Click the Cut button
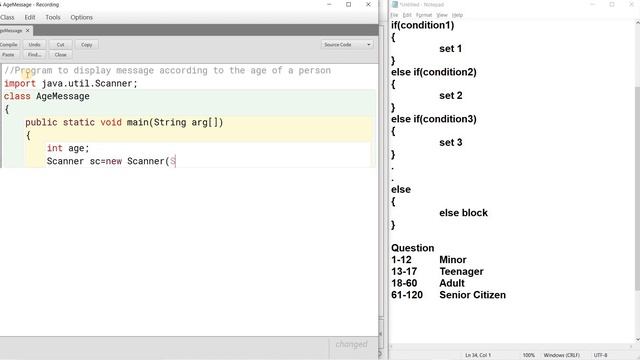 (60, 44)
